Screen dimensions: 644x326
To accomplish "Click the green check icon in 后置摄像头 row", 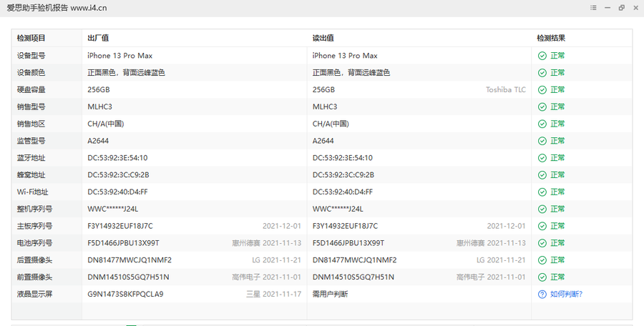I will point(542,260).
